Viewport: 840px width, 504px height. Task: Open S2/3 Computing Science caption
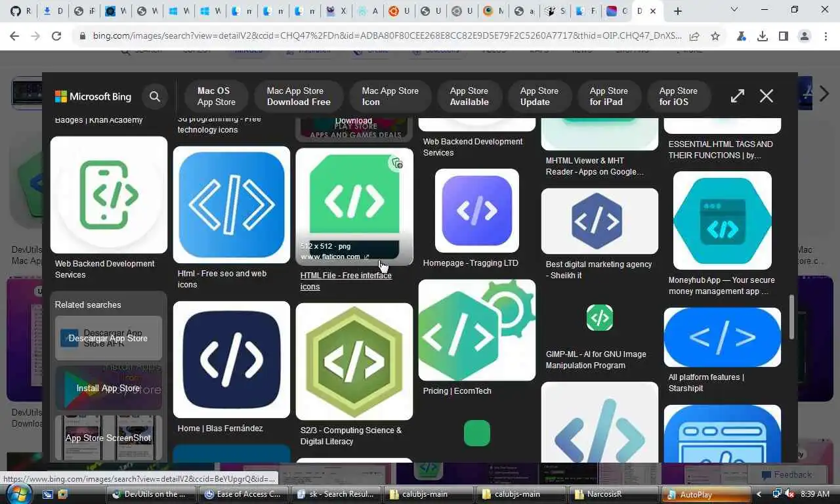pos(351,436)
